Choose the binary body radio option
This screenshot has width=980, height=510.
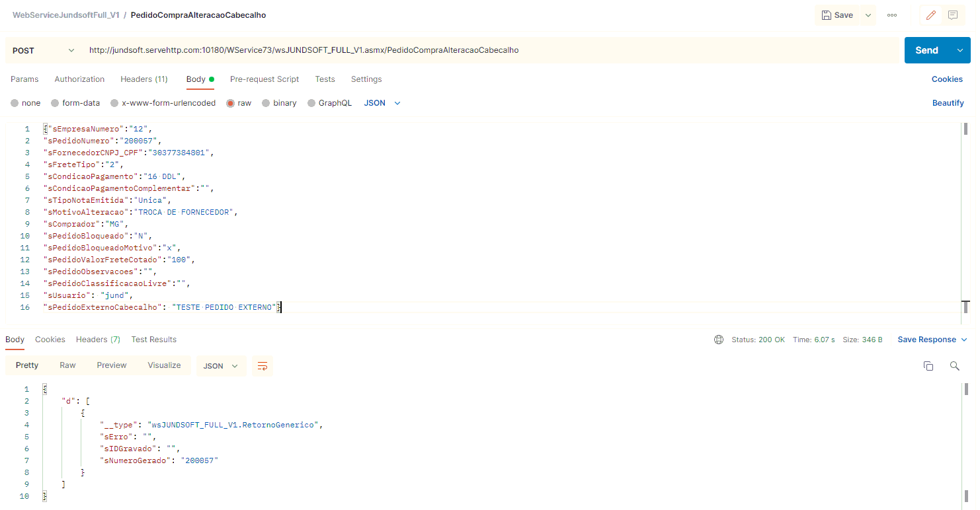(x=266, y=103)
